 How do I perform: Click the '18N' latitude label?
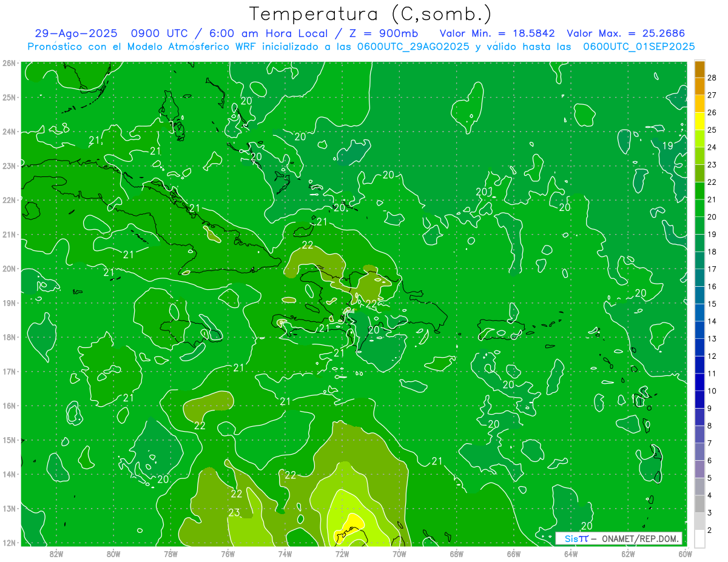[10, 337]
